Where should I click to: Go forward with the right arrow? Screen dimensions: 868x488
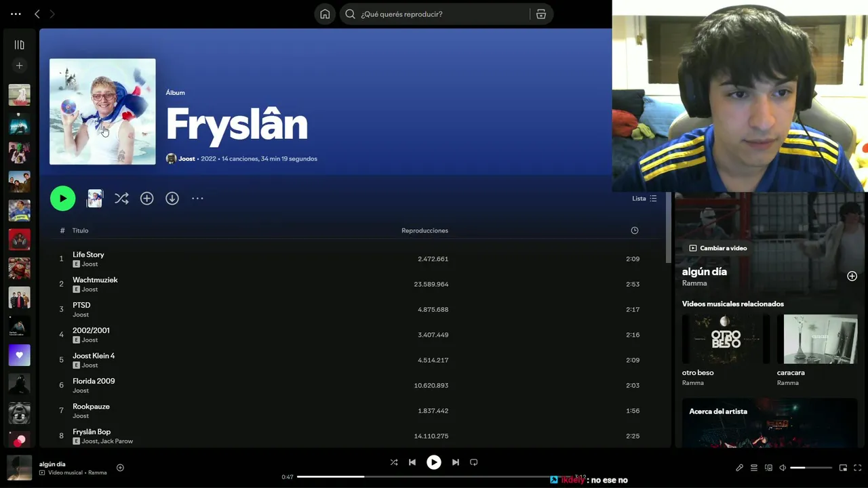52,14
